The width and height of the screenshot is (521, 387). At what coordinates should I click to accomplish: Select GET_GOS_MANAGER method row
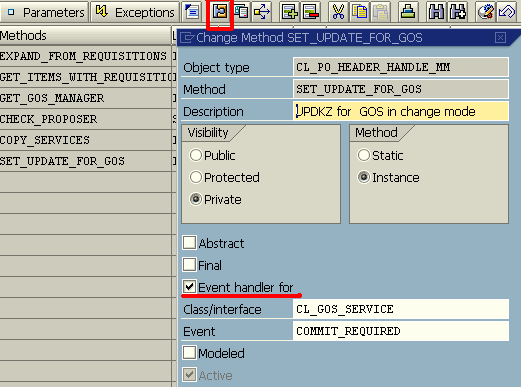(x=86, y=98)
